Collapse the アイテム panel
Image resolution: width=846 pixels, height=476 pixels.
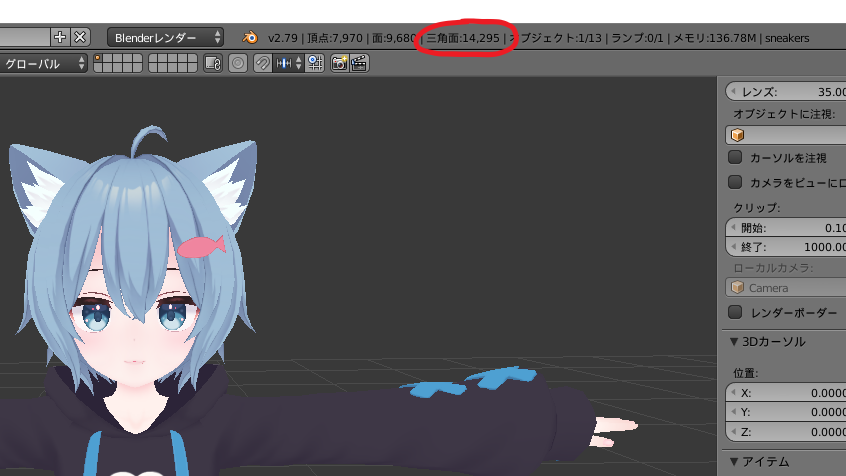pyautogui.click(x=734, y=461)
